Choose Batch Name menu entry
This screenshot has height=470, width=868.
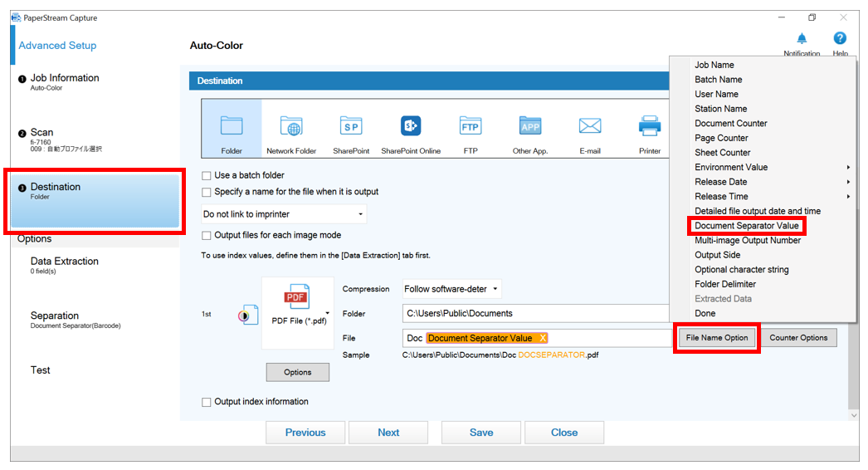(x=718, y=79)
